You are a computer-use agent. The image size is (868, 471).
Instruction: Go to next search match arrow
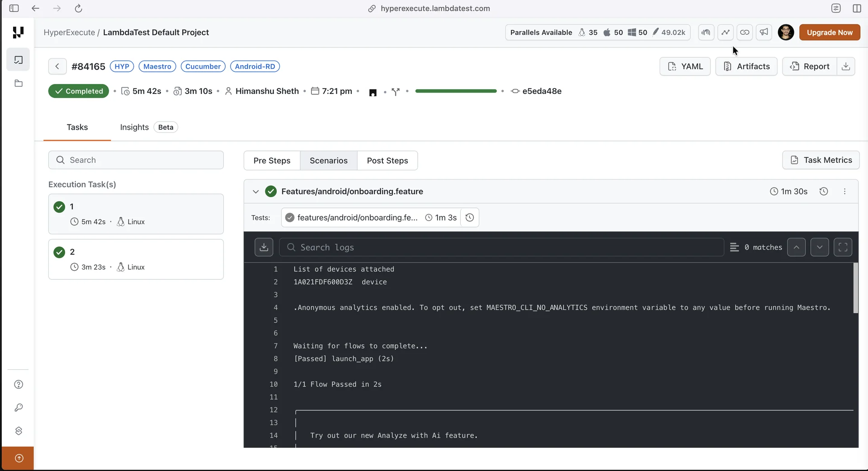pos(819,247)
